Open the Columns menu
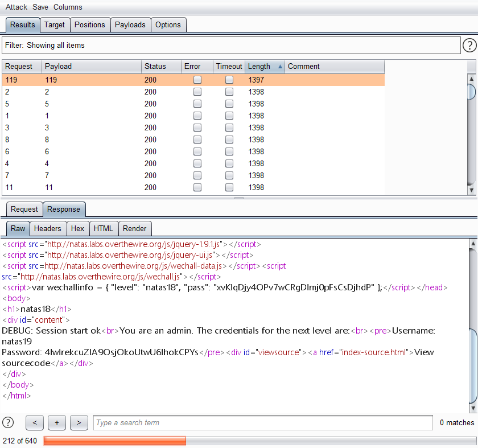 click(x=68, y=7)
